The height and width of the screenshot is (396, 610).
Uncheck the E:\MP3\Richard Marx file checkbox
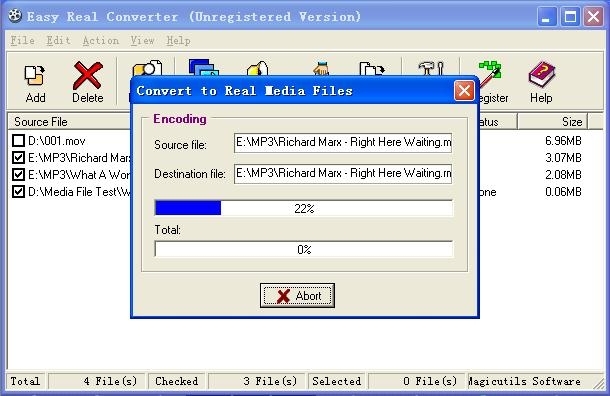18,158
